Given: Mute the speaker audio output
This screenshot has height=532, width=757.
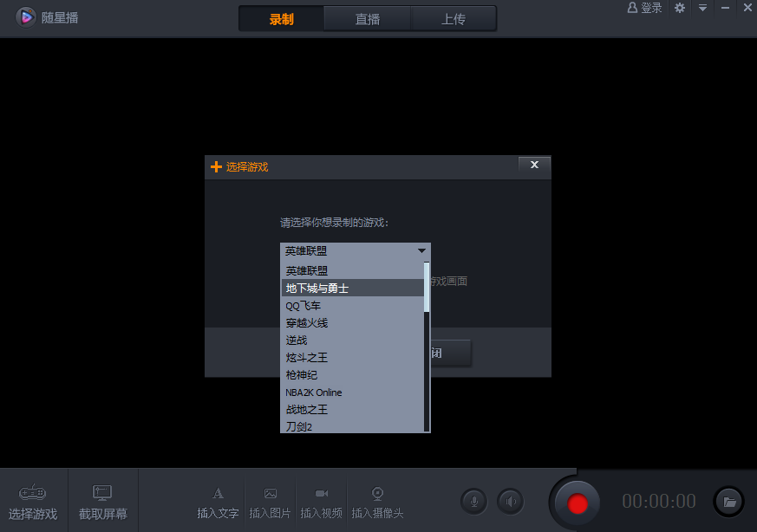Looking at the screenshot, I should [x=510, y=501].
